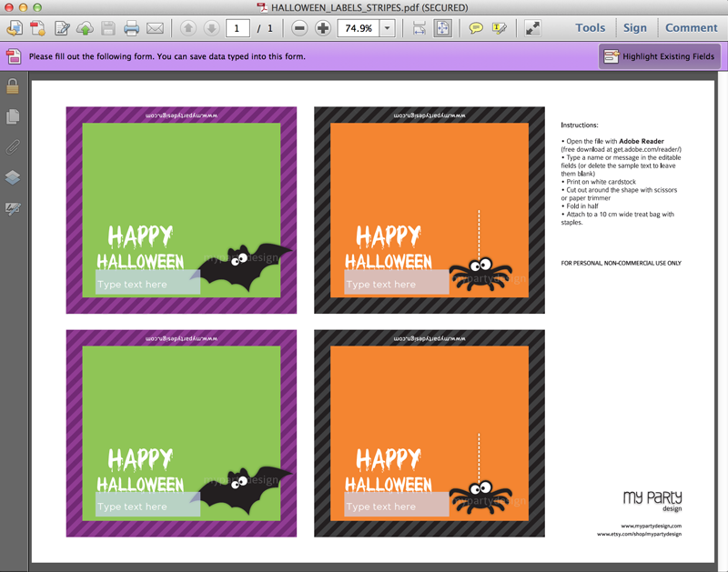Open the Tools pane
728x572 pixels.
[590, 28]
